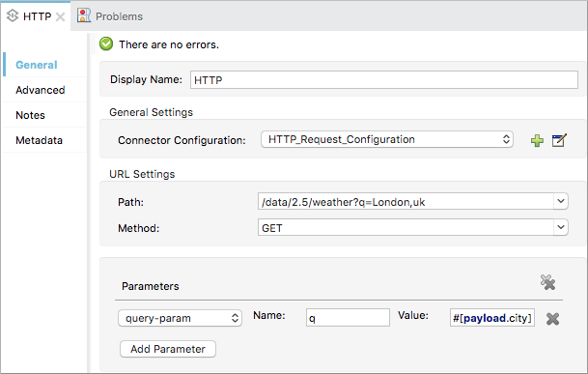This screenshot has width=588, height=374.
Task: Click the 'Value:' label
Action: (x=413, y=315)
